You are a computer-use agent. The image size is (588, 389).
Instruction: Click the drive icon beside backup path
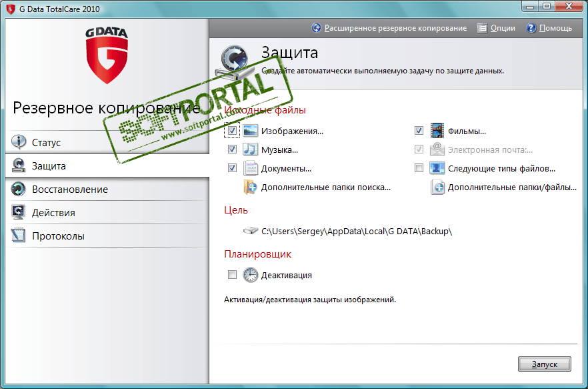click(x=251, y=231)
